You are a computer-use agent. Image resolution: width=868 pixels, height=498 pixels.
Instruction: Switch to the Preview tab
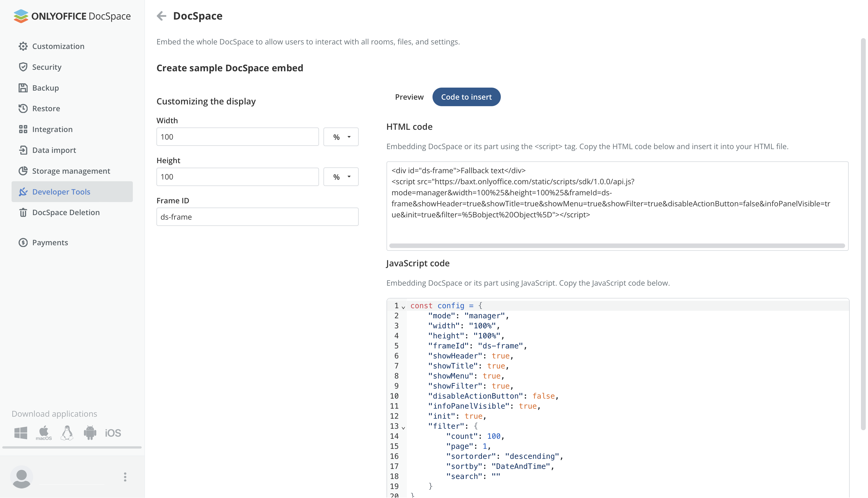coord(409,97)
